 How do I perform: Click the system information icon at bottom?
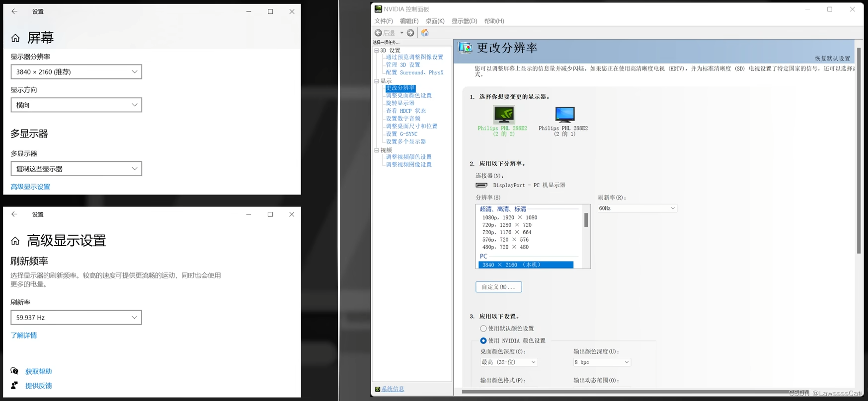pyautogui.click(x=378, y=389)
